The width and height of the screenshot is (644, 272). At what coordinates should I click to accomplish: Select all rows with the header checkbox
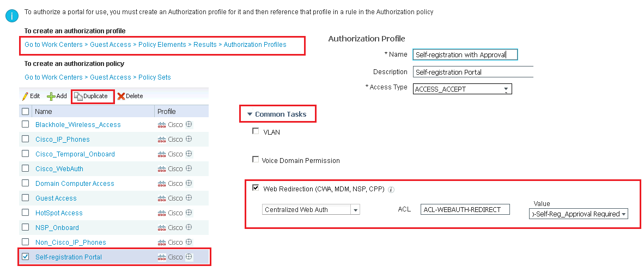point(26,111)
